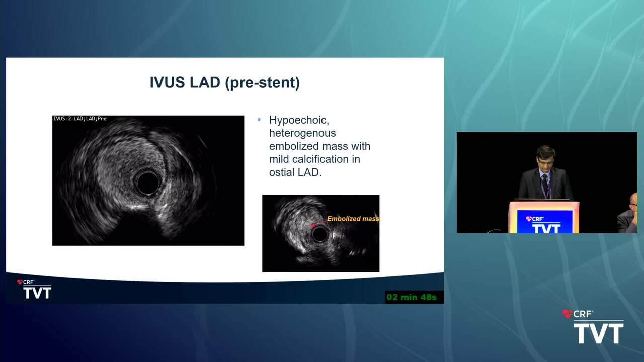Click the large CRF TVT watermark logo
Screen dimensions: 644x362
coord(593,326)
